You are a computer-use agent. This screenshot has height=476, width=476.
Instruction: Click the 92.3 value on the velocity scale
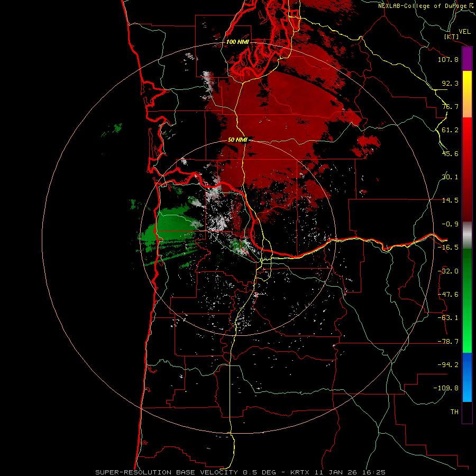tap(450, 83)
